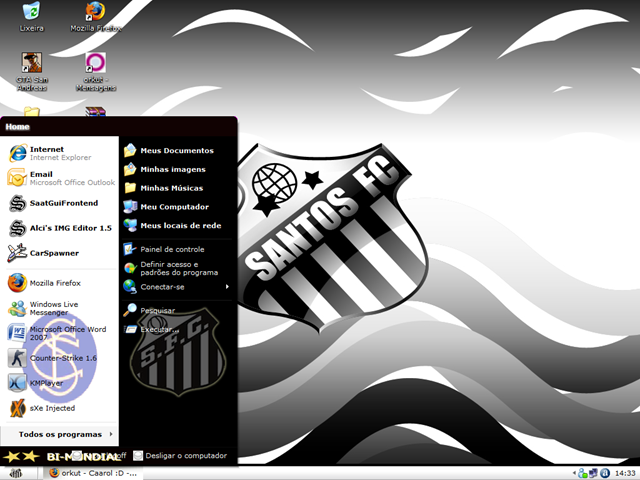Image resolution: width=640 pixels, height=480 pixels.
Task: Click the Meus locais de rede icon
Action: 130,225
